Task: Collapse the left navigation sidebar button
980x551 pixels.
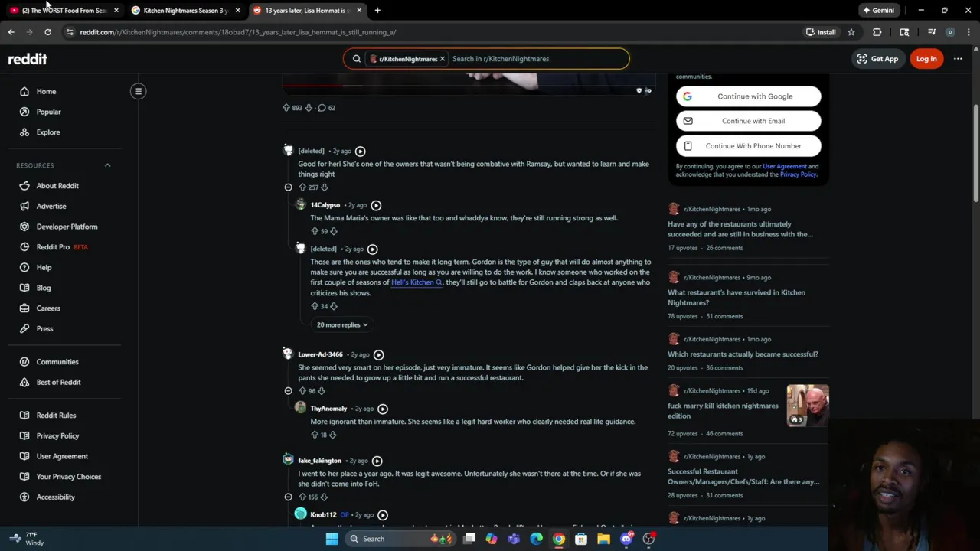Action: [138, 91]
